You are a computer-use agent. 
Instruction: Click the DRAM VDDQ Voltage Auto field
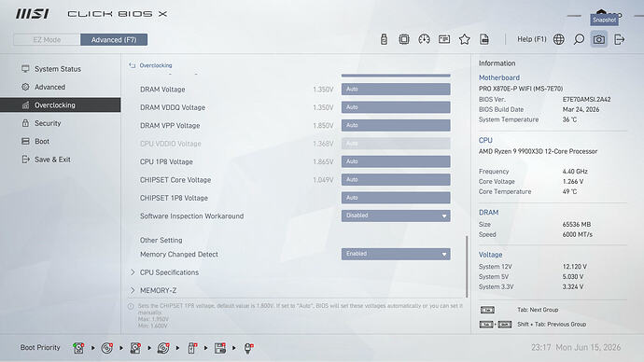coord(396,107)
